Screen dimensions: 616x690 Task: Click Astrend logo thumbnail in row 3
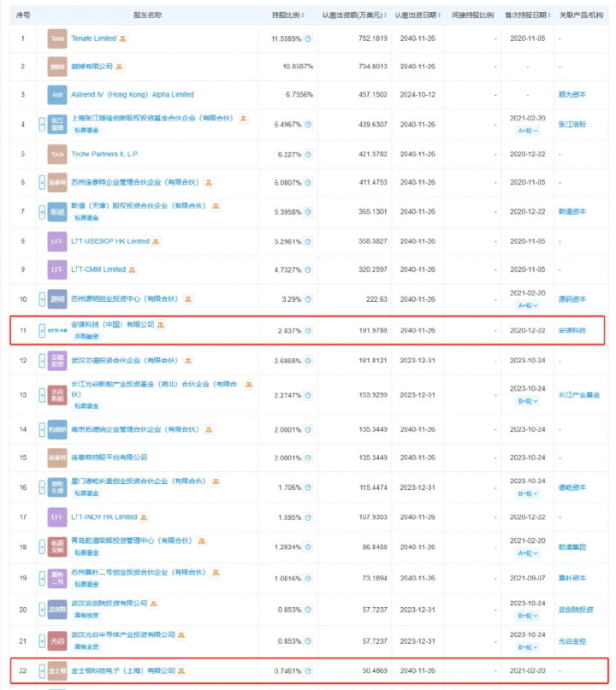tap(57, 95)
